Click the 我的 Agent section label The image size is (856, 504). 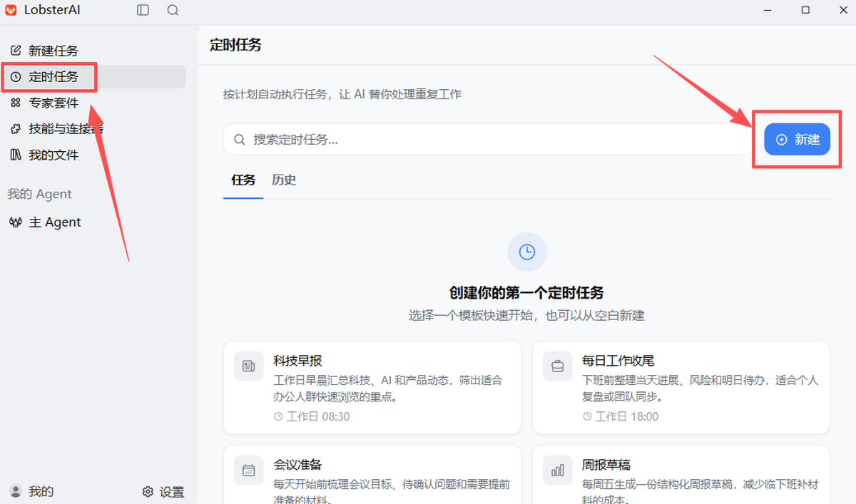tap(40, 194)
